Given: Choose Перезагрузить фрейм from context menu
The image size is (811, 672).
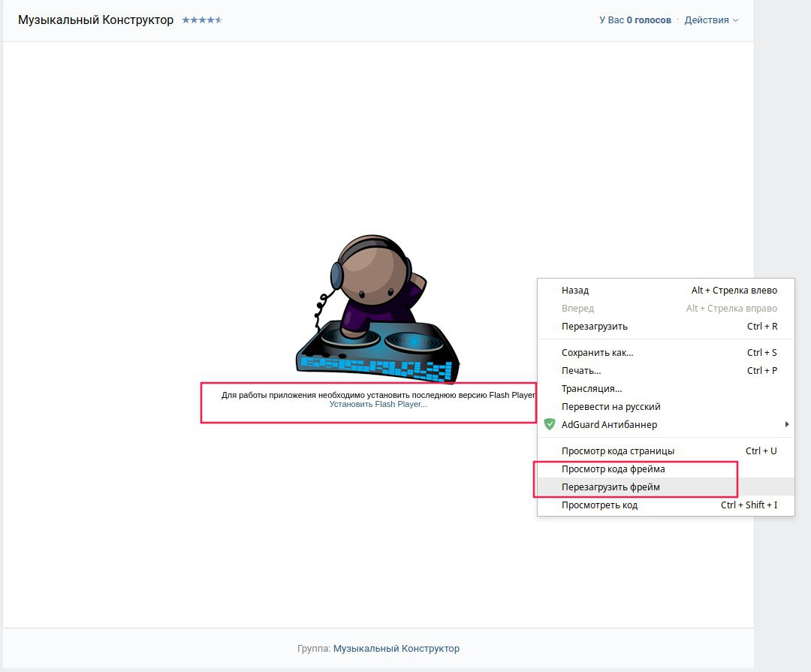Looking at the screenshot, I should tap(665, 487).
